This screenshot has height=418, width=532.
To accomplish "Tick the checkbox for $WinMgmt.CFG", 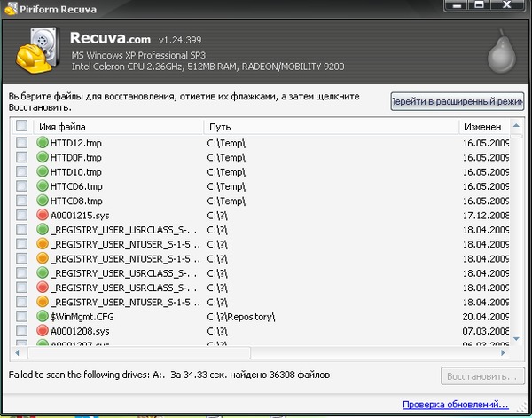I will point(21,317).
